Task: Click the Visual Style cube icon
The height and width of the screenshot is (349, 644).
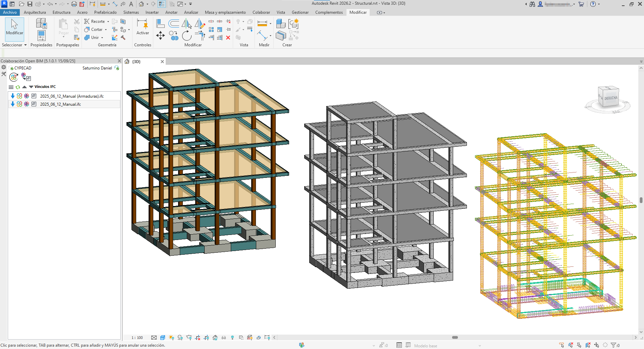Action: click(163, 338)
